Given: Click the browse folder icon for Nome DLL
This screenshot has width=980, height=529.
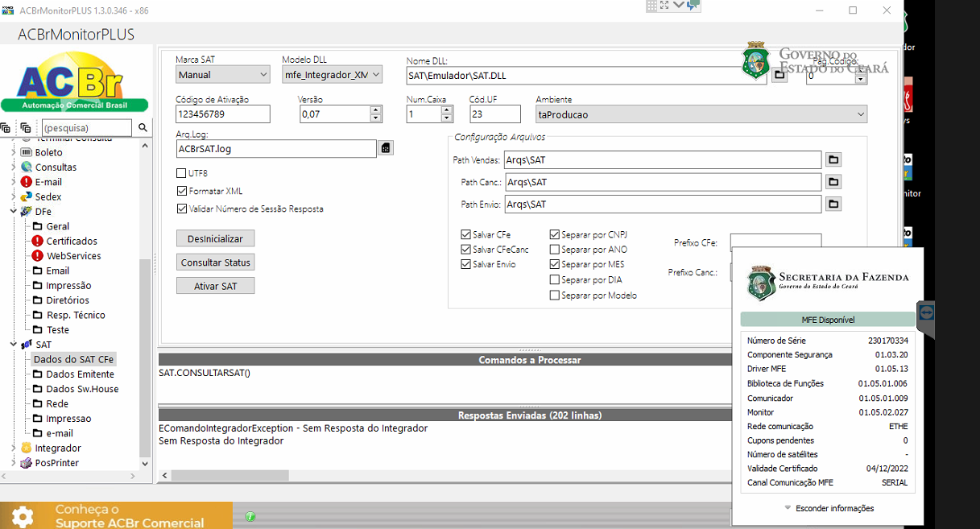Looking at the screenshot, I should pos(779,75).
